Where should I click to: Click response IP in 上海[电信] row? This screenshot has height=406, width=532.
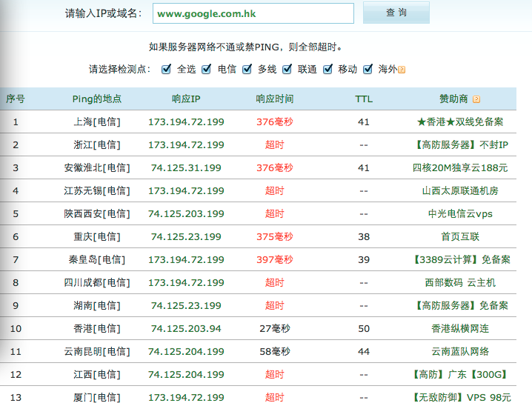186,122
